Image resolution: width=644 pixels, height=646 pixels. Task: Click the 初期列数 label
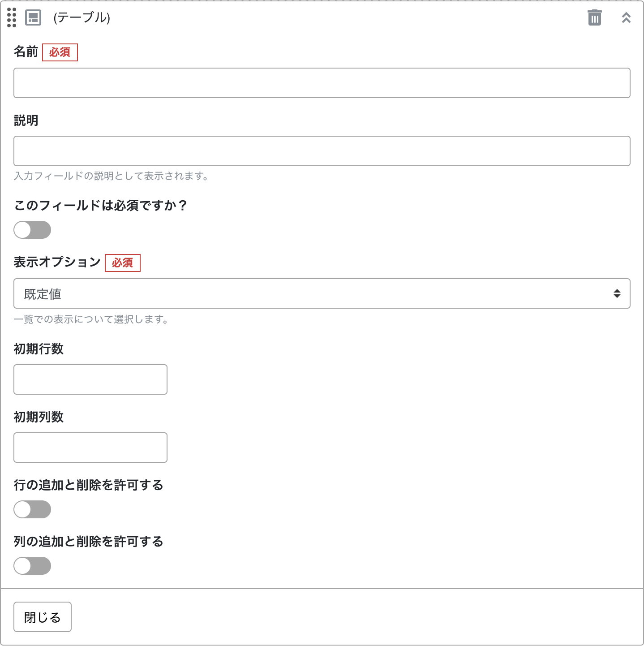[39, 417]
